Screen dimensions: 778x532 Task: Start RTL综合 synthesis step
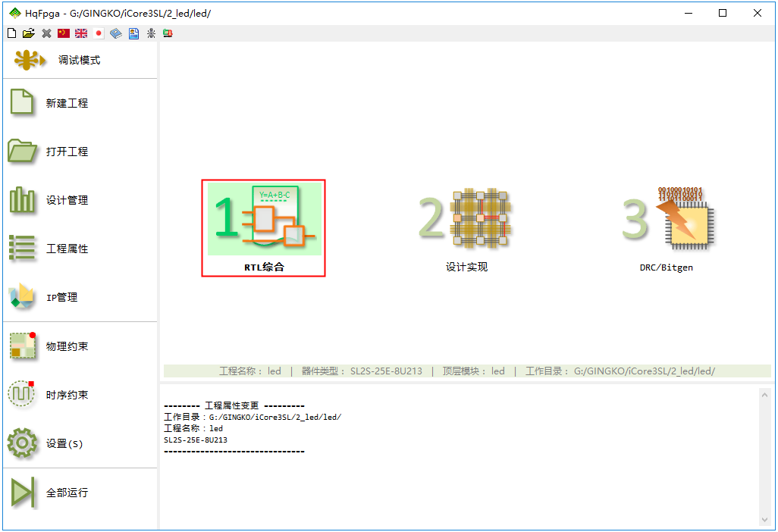pos(263,227)
